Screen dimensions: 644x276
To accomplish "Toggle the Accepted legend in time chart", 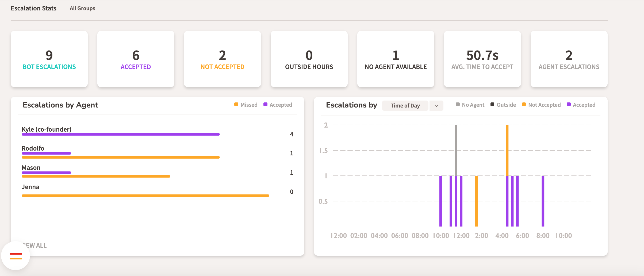I will pyautogui.click(x=581, y=105).
